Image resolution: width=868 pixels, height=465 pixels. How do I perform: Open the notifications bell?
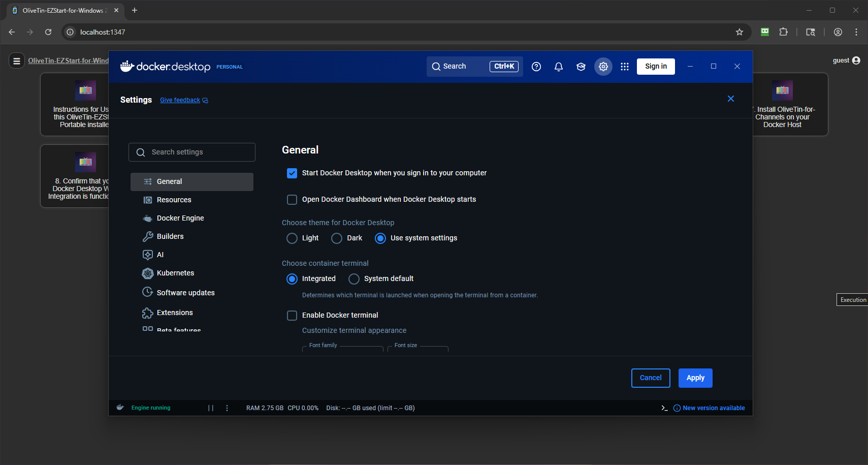558,67
